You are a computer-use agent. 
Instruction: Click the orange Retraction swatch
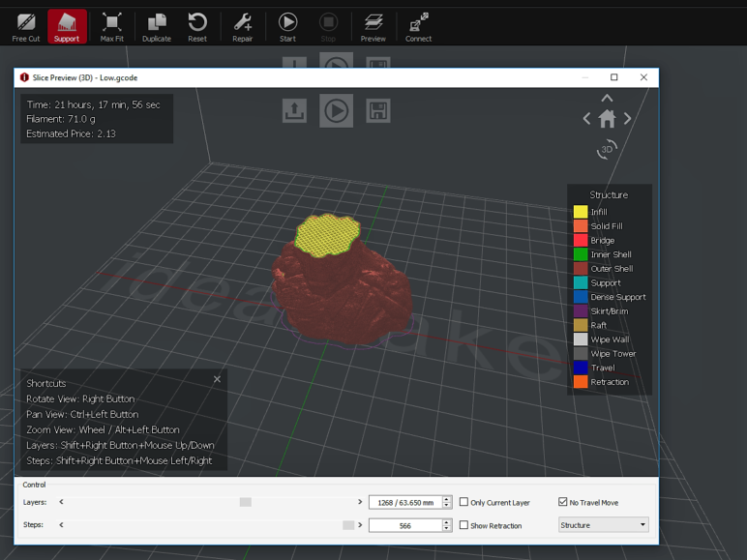point(581,382)
